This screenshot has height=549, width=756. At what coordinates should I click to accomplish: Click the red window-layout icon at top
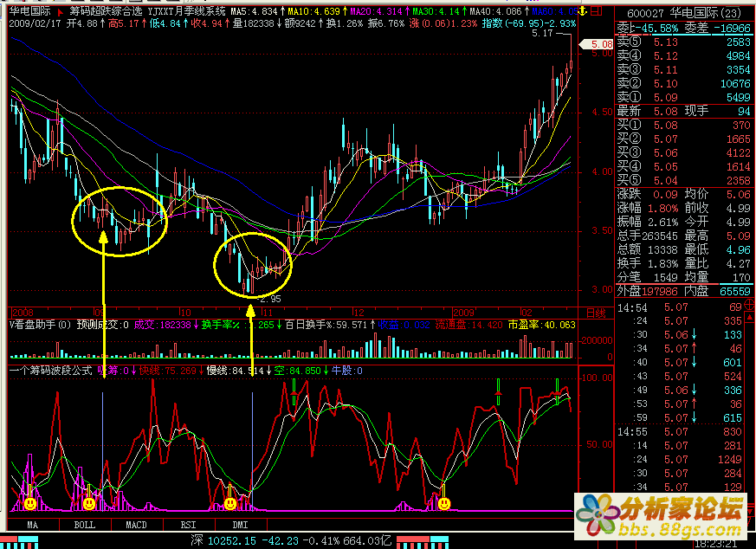click(x=597, y=10)
